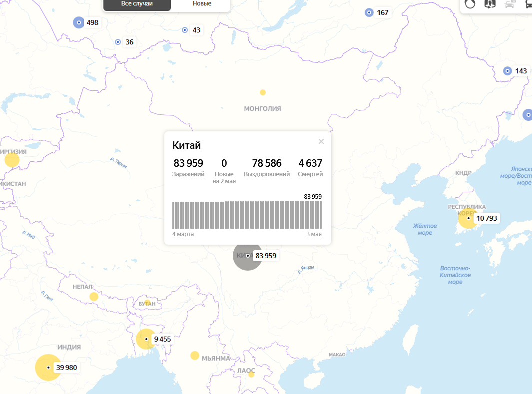
Task: Click the "НЕПАЛ" country label
Action: tap(83, 287)
